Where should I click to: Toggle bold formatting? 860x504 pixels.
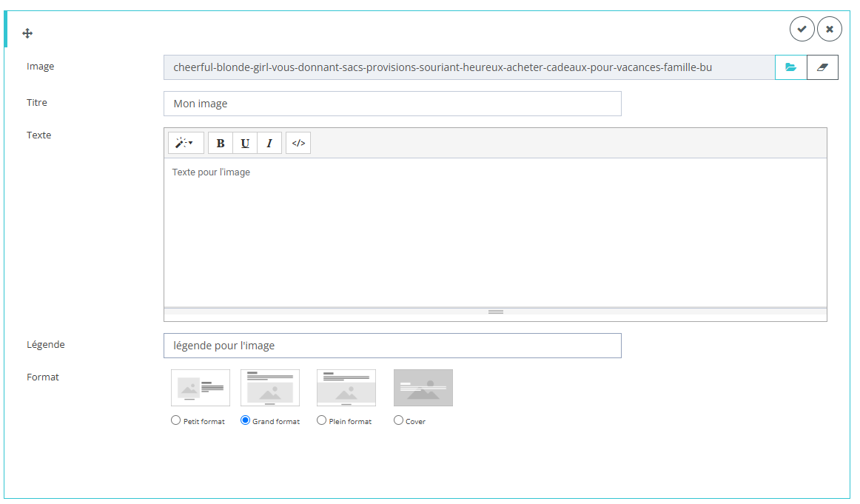click(221, 143)
